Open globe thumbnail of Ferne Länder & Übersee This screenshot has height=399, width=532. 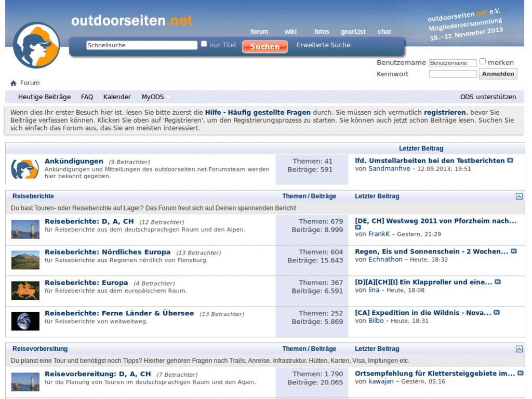tap(25, 321)
